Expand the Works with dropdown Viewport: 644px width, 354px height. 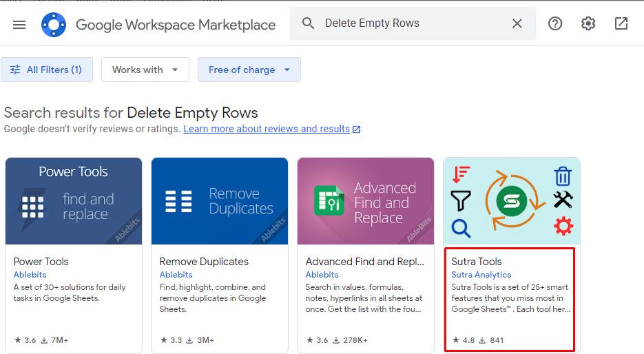tap(145, 70)
